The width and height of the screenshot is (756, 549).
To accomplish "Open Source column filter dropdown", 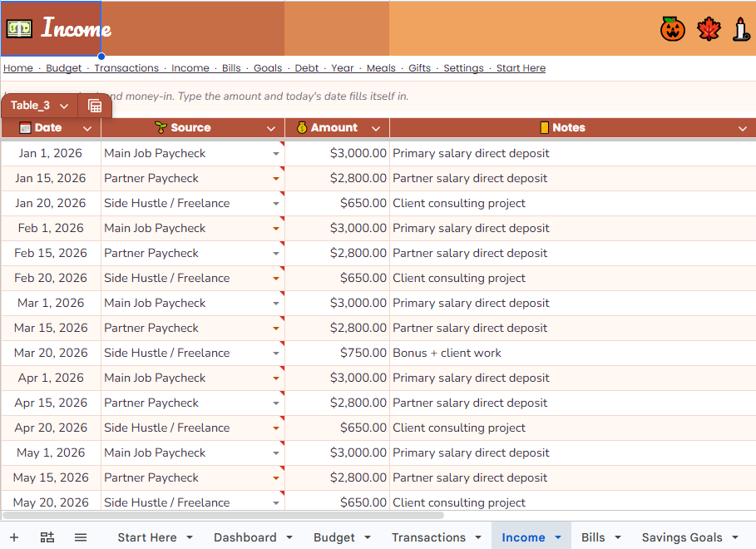I will pyautogui.click(x=271, y=128).
